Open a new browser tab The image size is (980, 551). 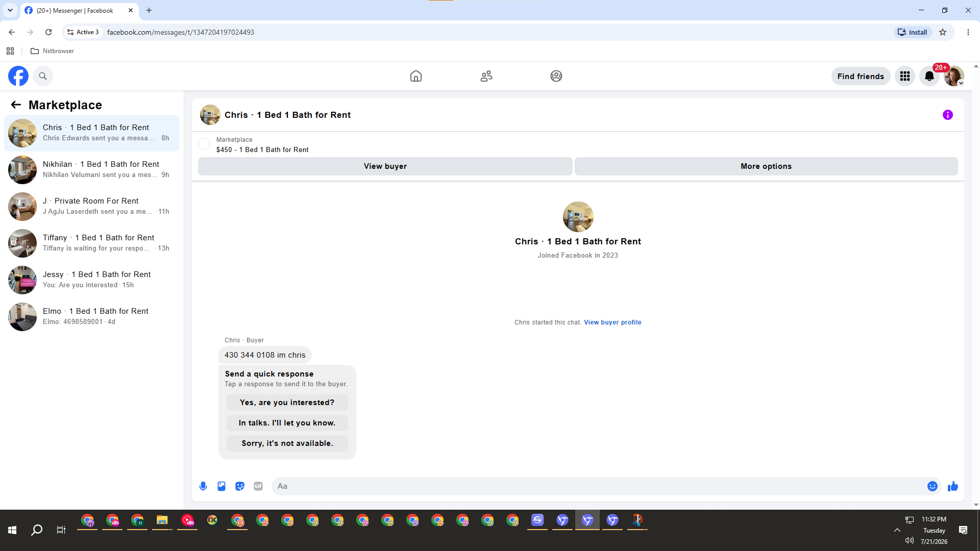(149, 10)
